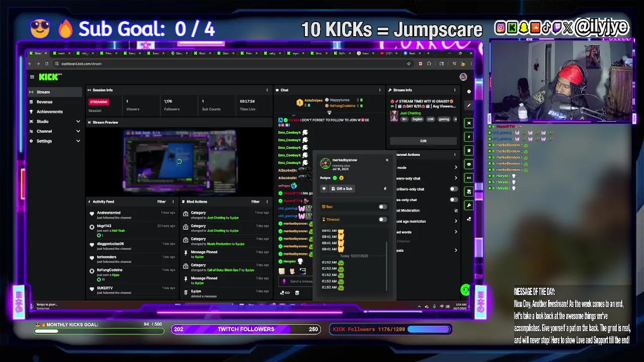
Task: Open Achievements page in sidebar
Action: [54, 112]
